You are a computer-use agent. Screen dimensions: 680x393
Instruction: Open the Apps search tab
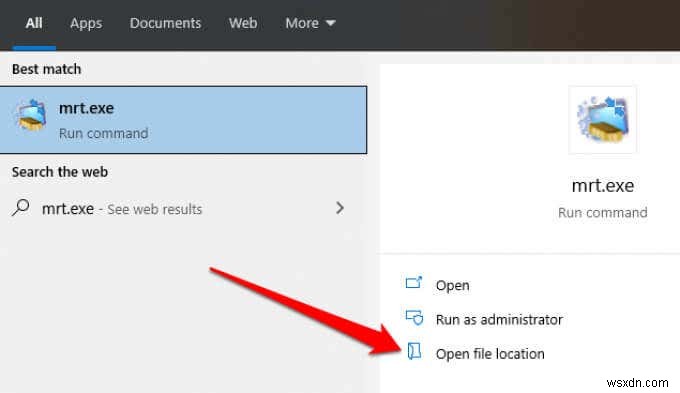tap(86, 23)
